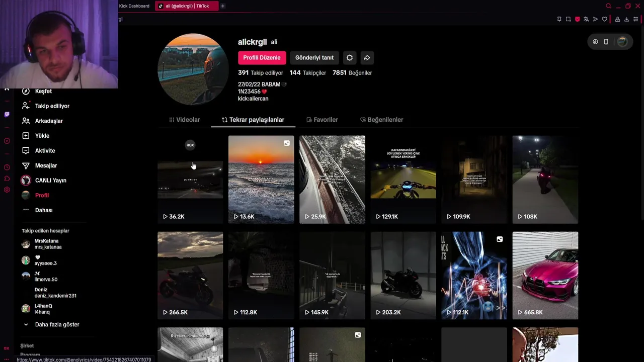
Task: Click the share profile arrow icon
Action: coord(367,58)
